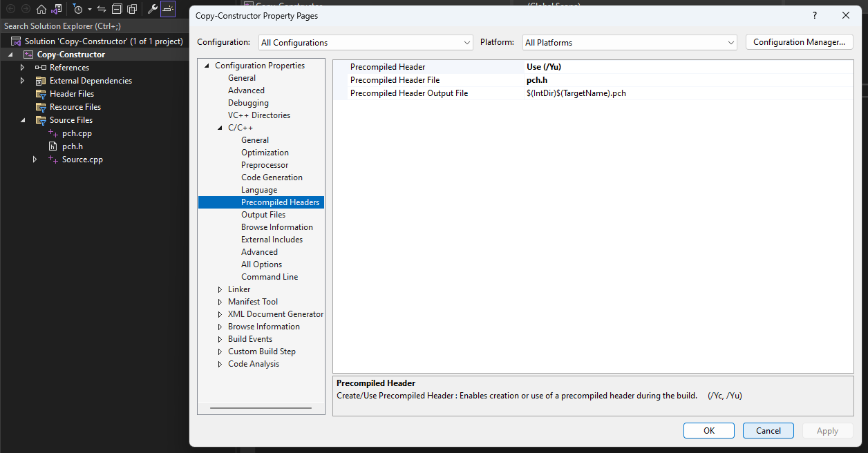Click the Home icon in Solution Explorer toolbar
Screen dimensions: 868x453
click(x=41, y=9)
